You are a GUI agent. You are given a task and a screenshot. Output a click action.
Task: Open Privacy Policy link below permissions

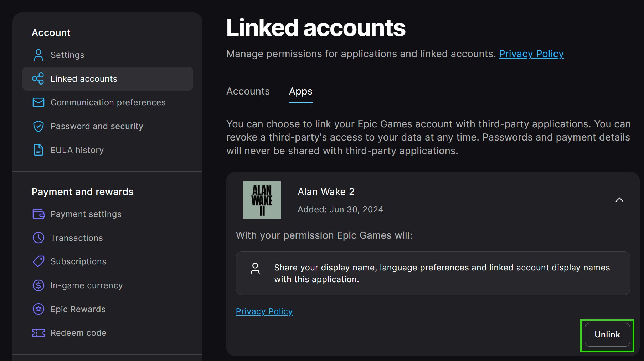tap(264, 311)
